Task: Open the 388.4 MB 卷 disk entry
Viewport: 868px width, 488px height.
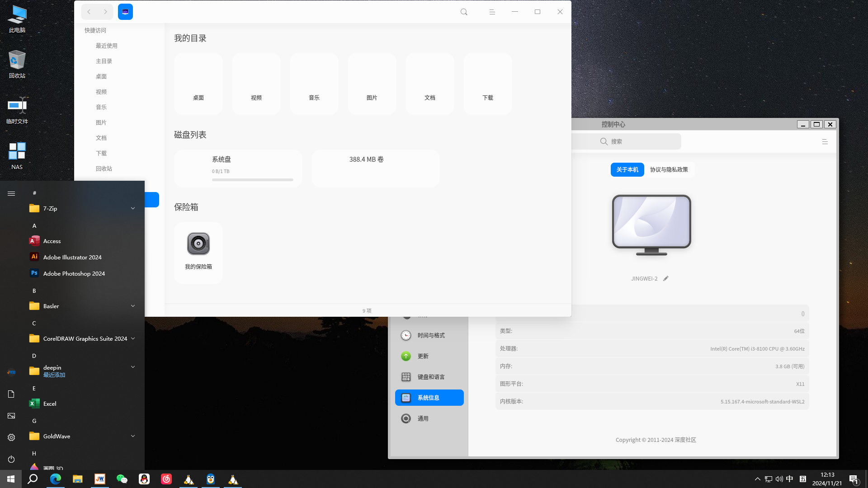Action: [x=376, y=169]
